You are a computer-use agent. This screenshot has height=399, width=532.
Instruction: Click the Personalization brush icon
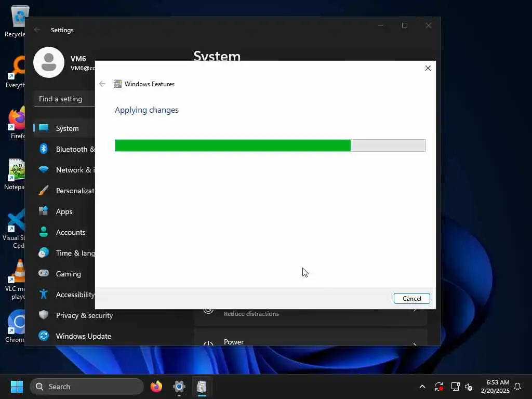point(44,190)
